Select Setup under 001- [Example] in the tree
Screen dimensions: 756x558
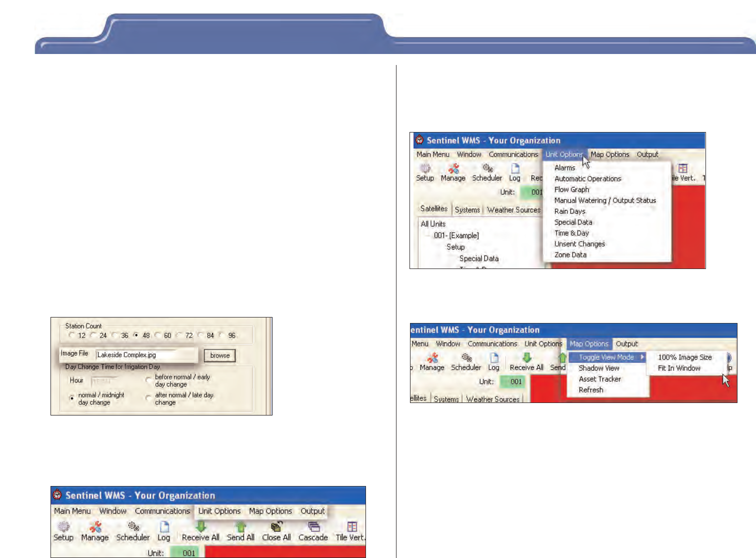(x=455, y=247)
